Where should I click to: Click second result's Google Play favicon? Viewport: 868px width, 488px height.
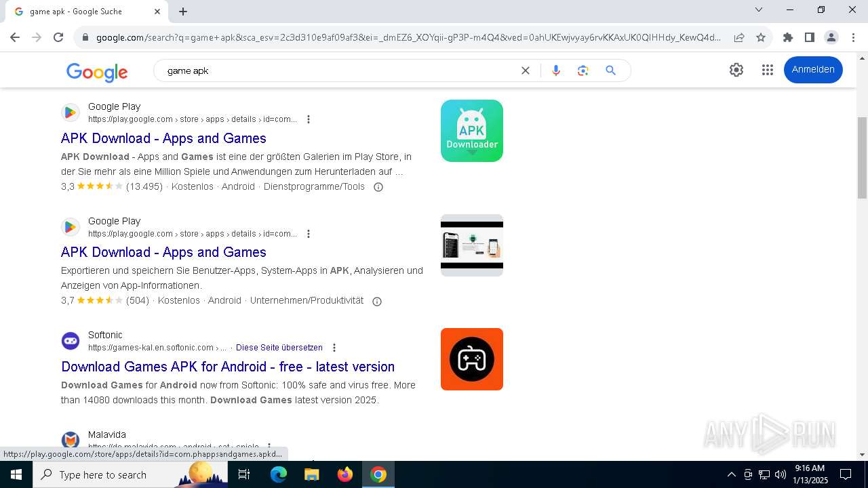(x=71, y=227)
